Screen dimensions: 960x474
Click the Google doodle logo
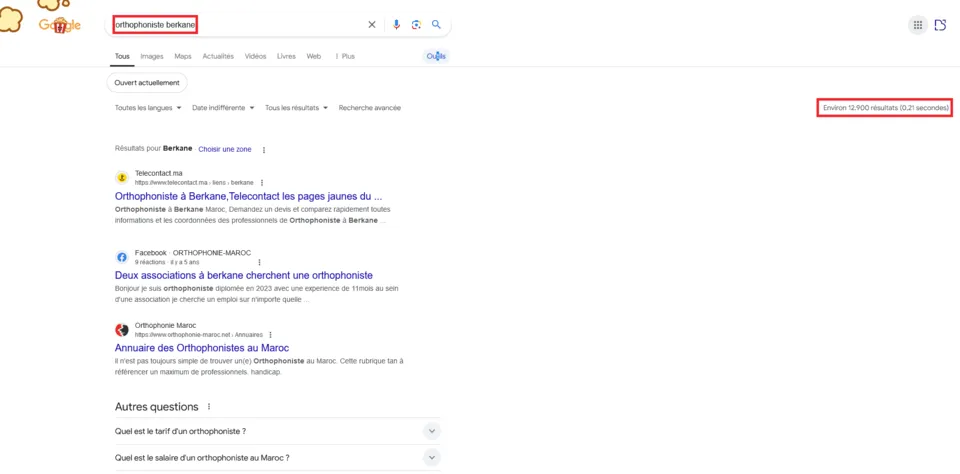(x=59, y=25)
